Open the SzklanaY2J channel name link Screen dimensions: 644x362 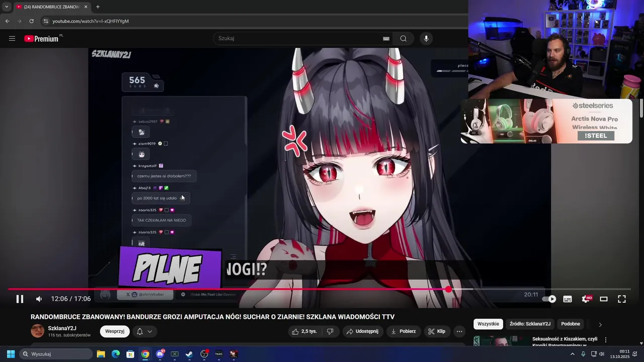[62, 328]
